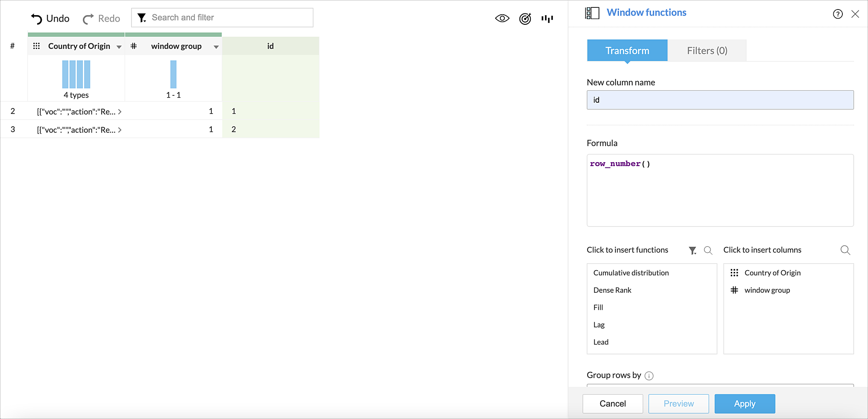Open Window functions help via question mark icon
The width and height of the screenshot is (868, 419).
837,14
